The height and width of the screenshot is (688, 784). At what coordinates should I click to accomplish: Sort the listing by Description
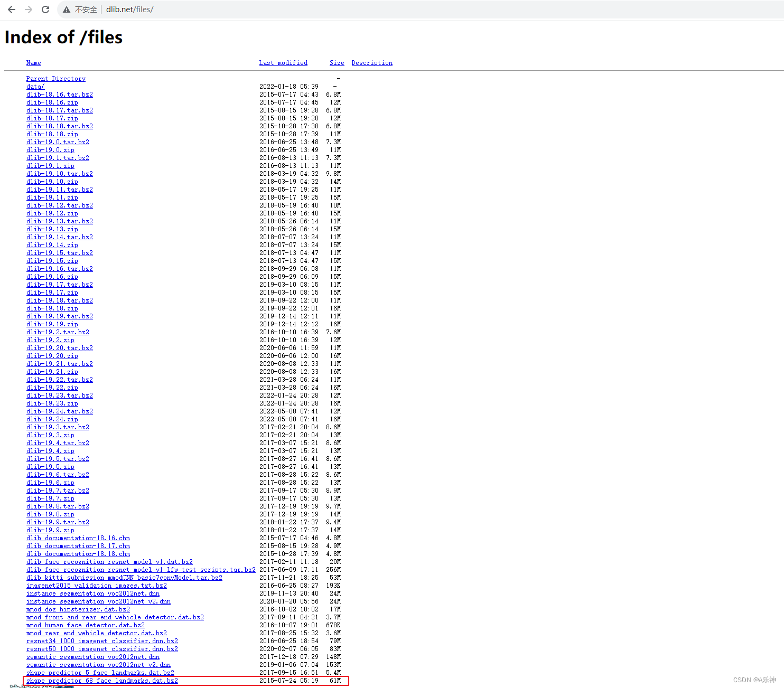371,62
